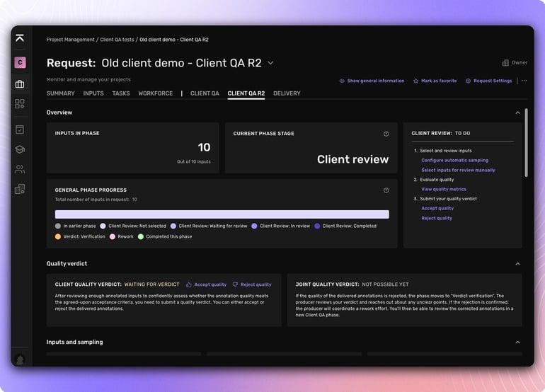545x392 pixels.
Task: Click the vertical scrollbar on the right
Action: click(526, 143)
